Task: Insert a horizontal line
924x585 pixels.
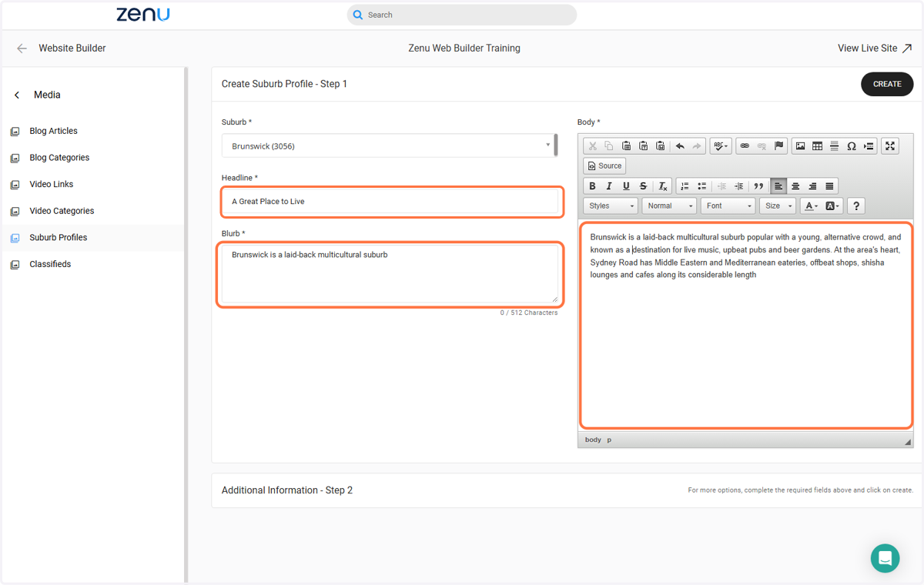Action: (834, 146)
